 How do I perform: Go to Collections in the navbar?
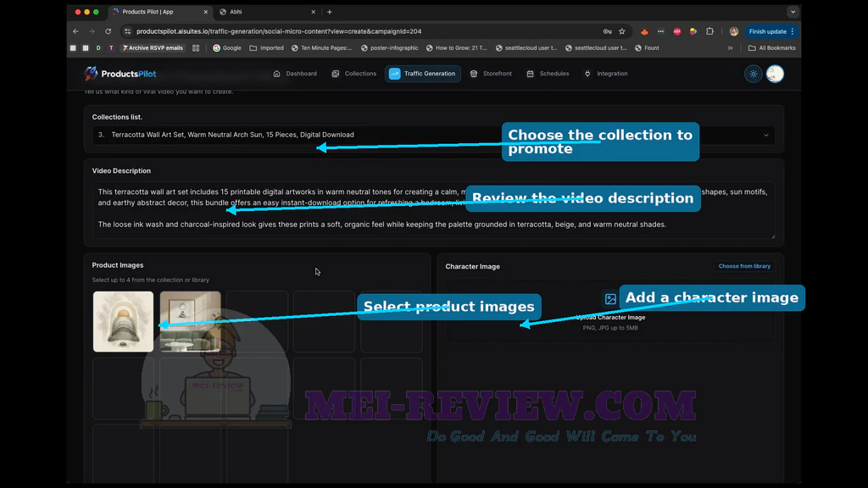pyautogui.click(x=353, y=74)
